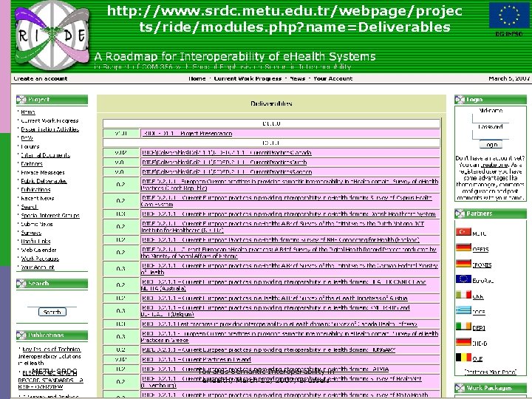The height and width of the screenshot is (399, 532).
Task: Open the Current Practices Sweden deliverable
Action: pyautogui.click(x=227, y=172)
